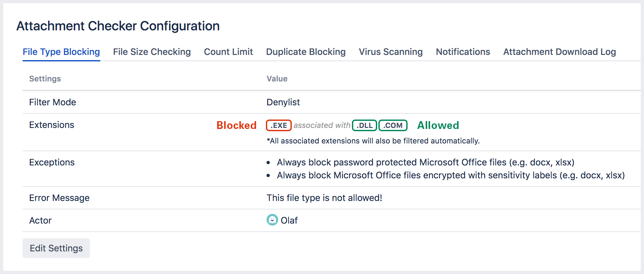Select the allowed .DLL extension badge
The height and width of the screenshot is (274, 644).
pos(364,125)
